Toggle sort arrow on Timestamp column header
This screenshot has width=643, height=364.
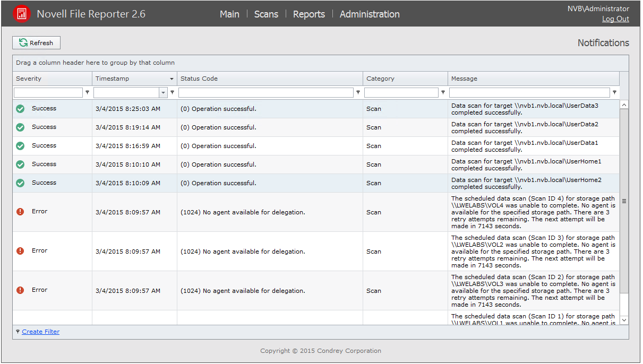pyautogui.click(x=172, y=79)
